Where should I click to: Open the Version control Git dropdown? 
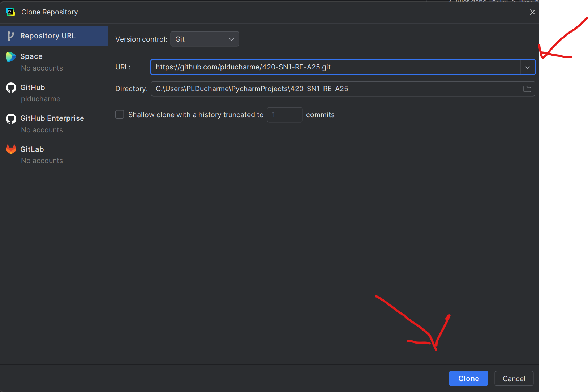pos(205,39)
